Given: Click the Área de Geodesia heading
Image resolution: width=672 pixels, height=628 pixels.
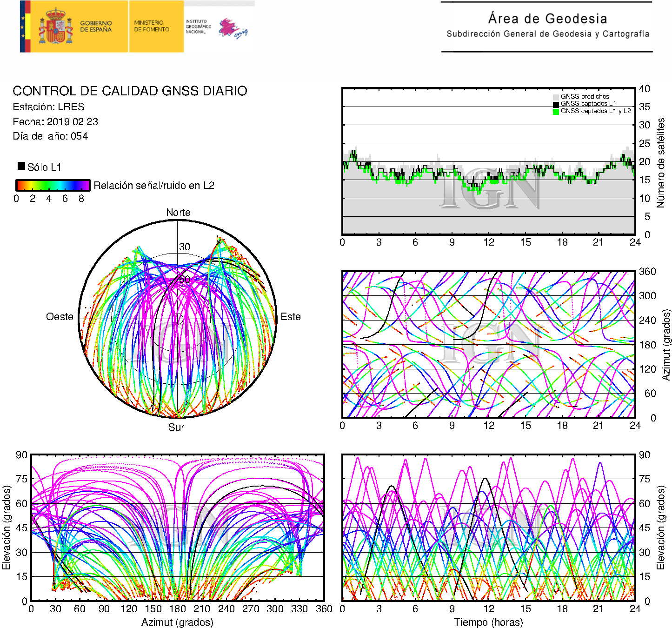Looking at the screenshot, I should tap(547, 19).
